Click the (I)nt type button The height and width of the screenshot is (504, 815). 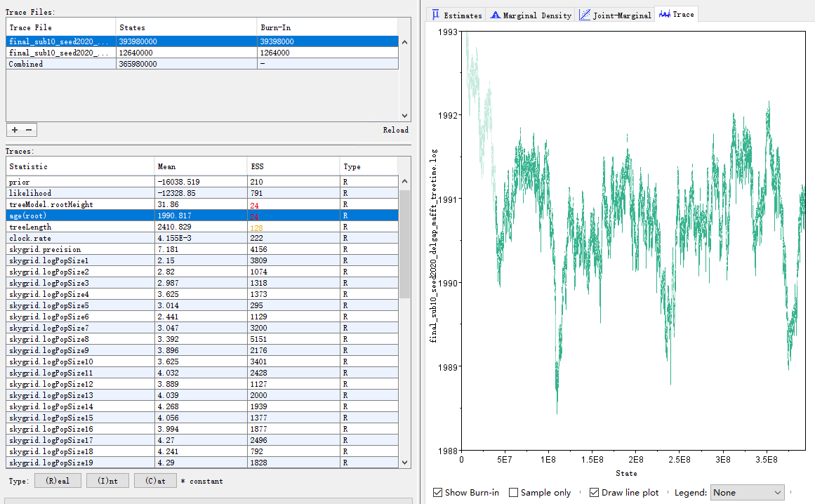107,480
